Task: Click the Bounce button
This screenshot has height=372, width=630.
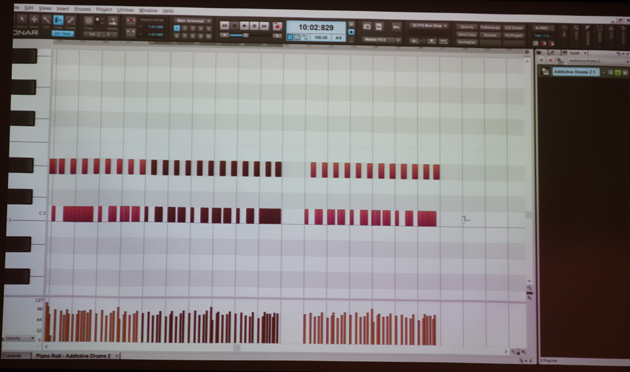Action: click(x=490, y=35)
